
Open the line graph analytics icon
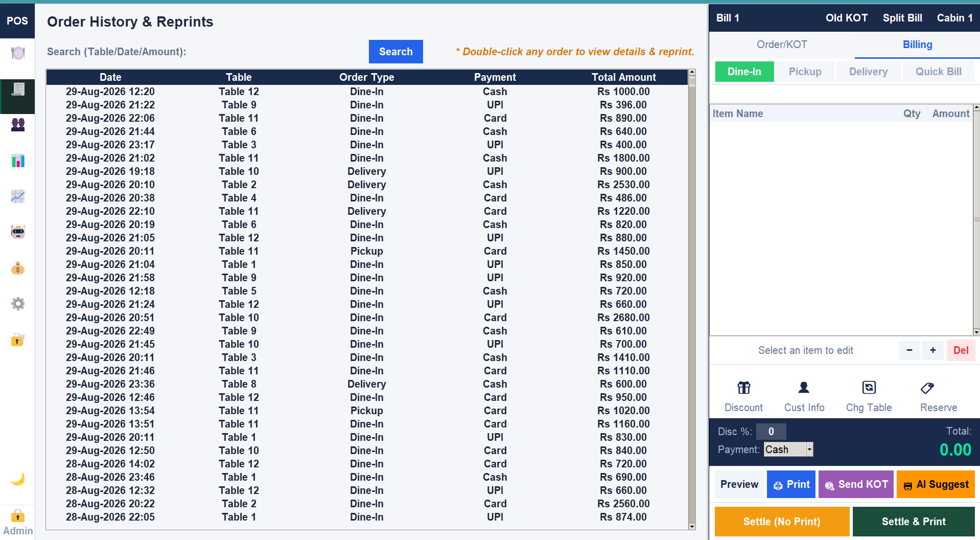17,196
